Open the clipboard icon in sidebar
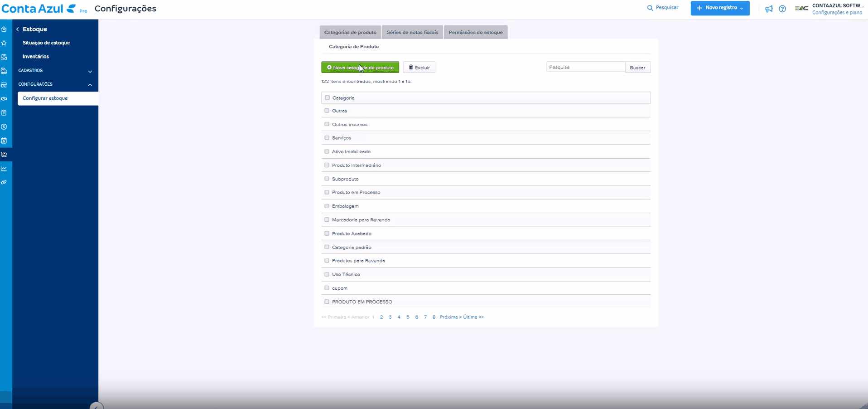868x409 pixels. (x=4, y=112)
